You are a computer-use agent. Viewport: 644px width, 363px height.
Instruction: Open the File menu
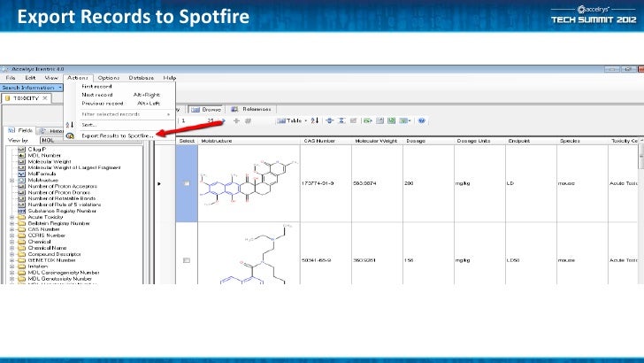click(x=11, y=78)
